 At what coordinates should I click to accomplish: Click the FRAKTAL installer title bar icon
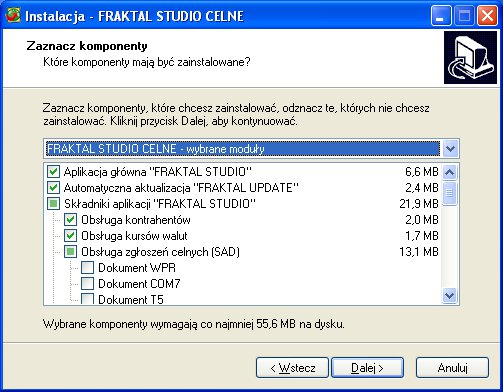13,15
